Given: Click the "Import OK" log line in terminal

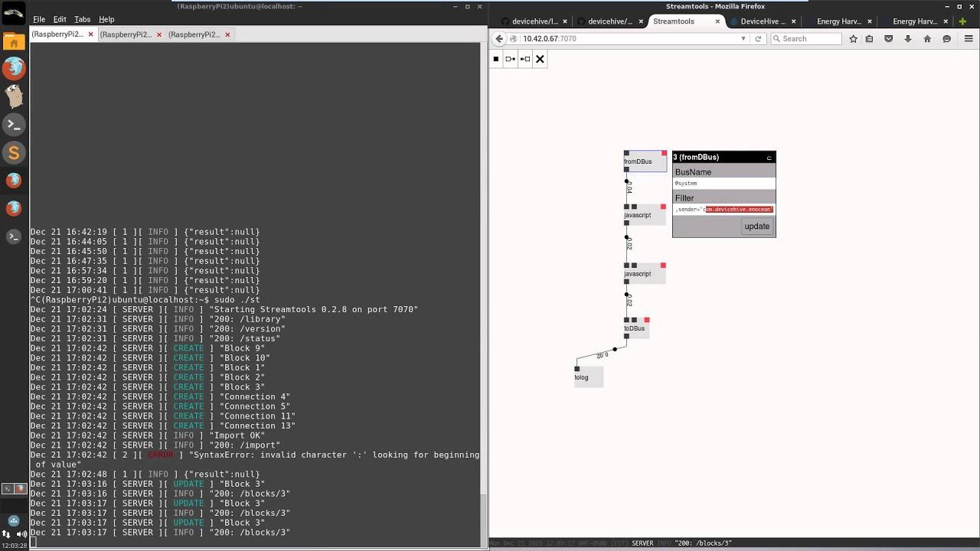Looking at the screenshot, I should click(148, 435).
